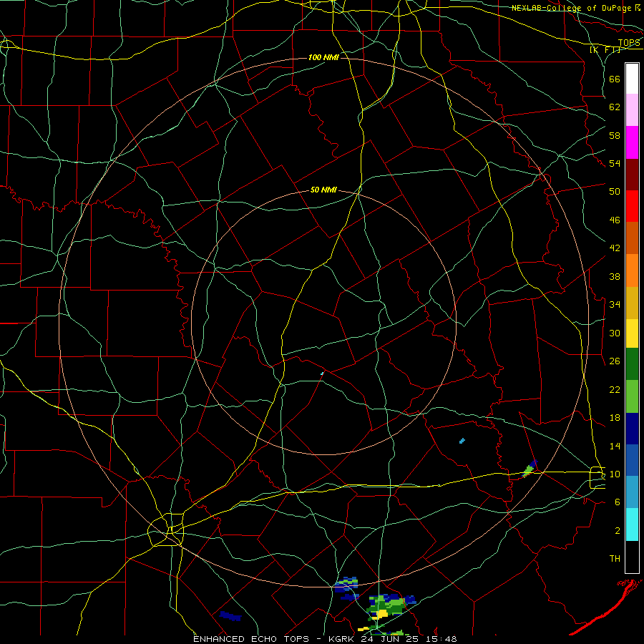Select the bright red legend color block

pos(632,206)
